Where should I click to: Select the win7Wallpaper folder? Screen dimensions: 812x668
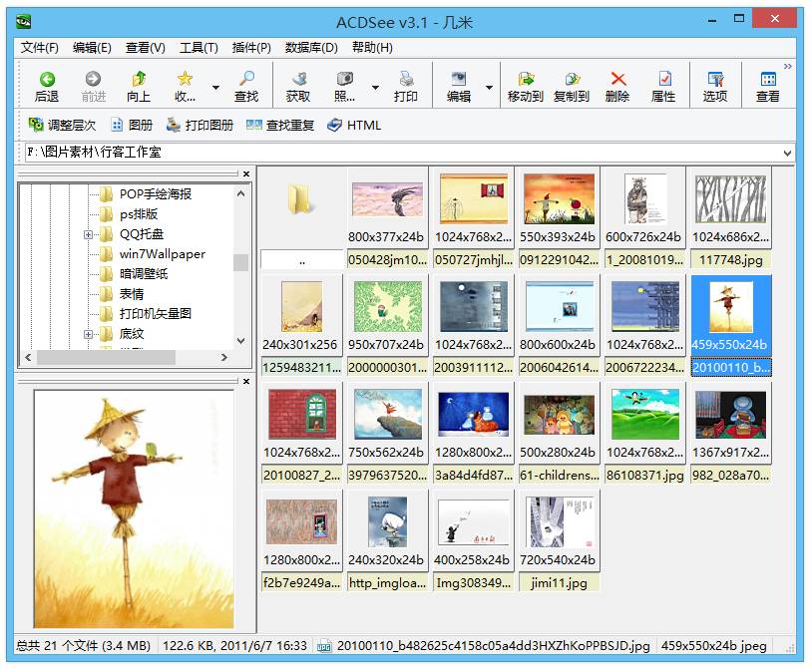point(162,254)
